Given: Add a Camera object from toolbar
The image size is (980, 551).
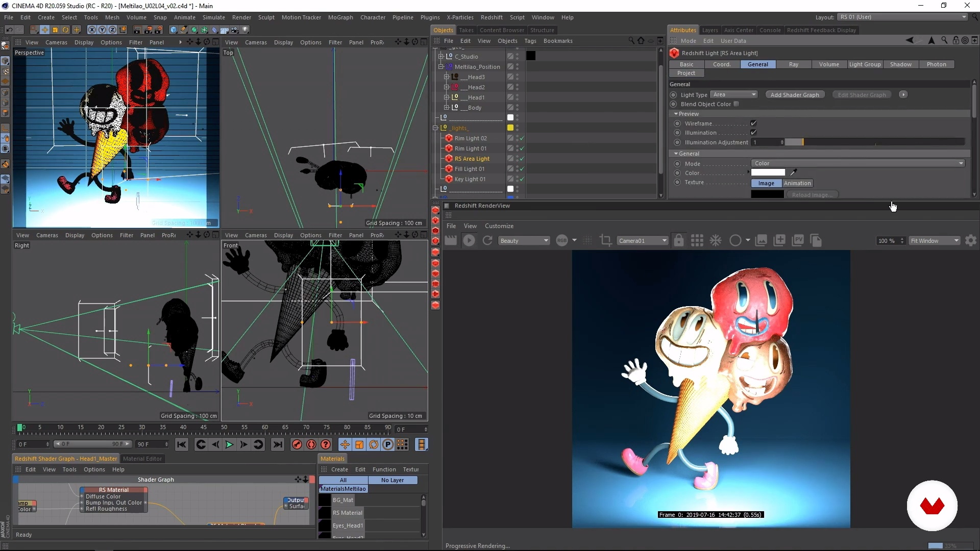Looking at the screenshot, I should (x=235, y=30).
